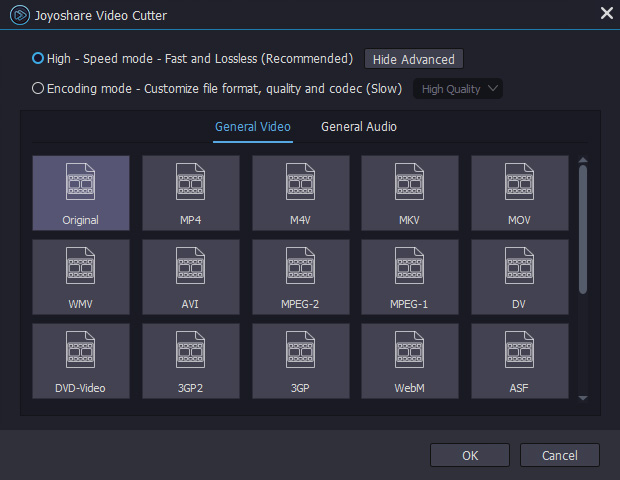The image size is (620, 480).
Task: Click the Hide Advanced button
Action: tap(414, 59)
